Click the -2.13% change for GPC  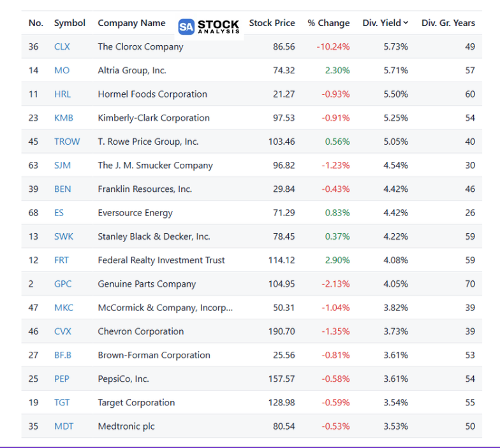click(x=335, y=284)
